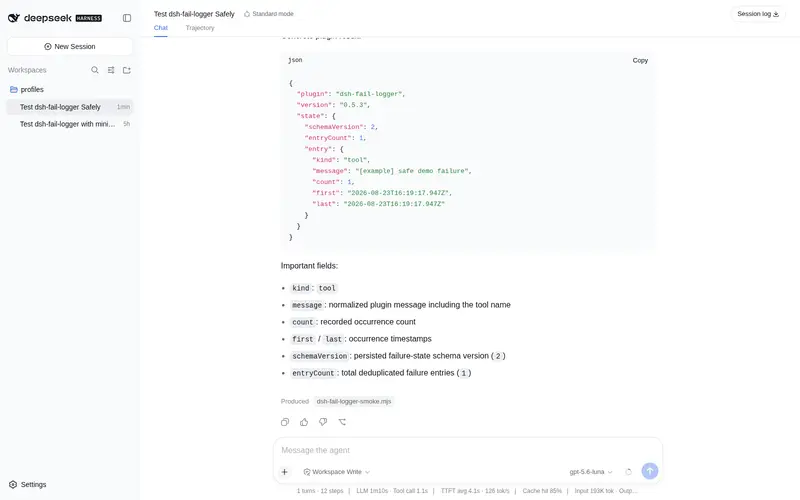This screenshot has height=500, width=800.
Task: Open produced file dsh-fail-logger-smoke.mjs
Action: coord(354,402)
